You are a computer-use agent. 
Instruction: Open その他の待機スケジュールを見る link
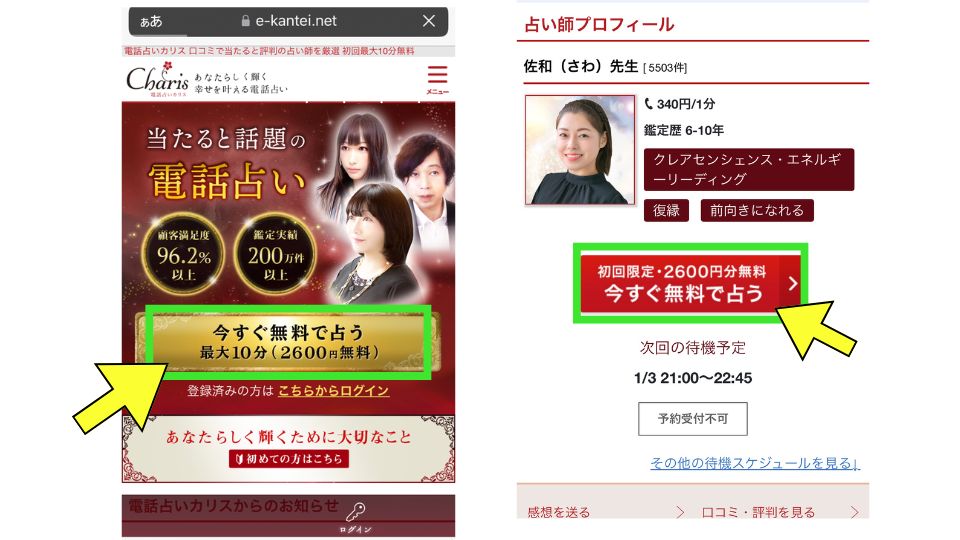point(755,463)
